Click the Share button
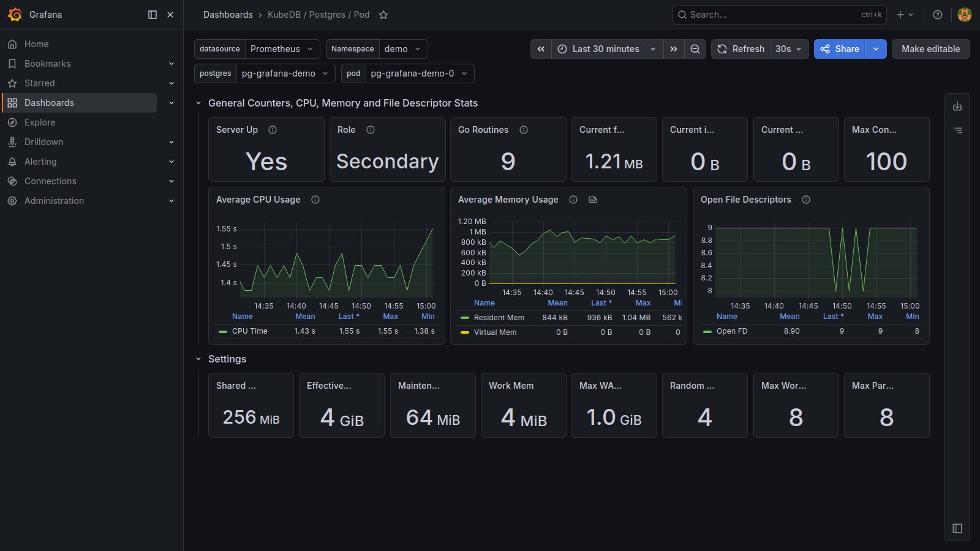 coord(840,49)
